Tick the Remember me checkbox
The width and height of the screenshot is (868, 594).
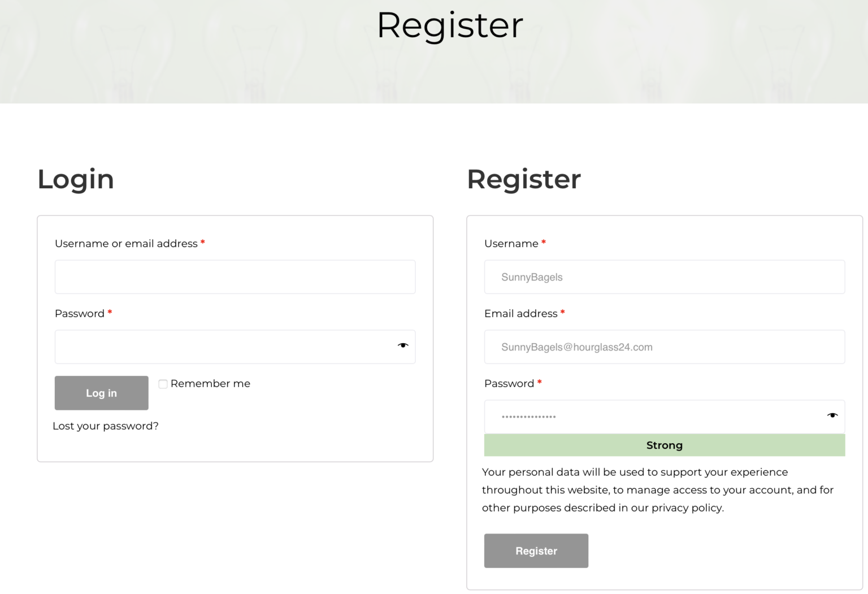(163, 384)
